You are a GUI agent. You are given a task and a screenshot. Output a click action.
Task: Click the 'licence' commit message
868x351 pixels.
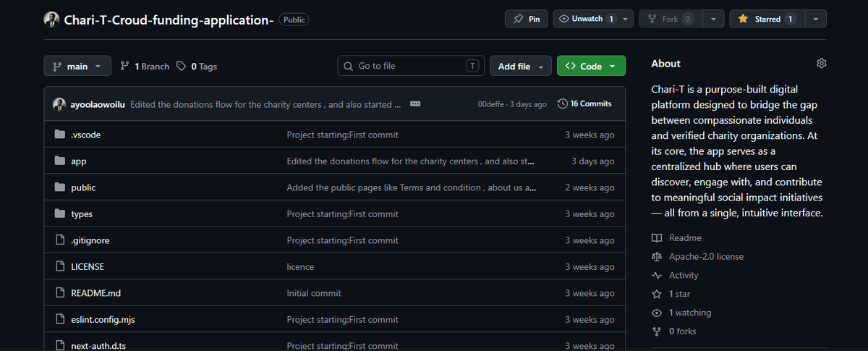pos(300,266)
